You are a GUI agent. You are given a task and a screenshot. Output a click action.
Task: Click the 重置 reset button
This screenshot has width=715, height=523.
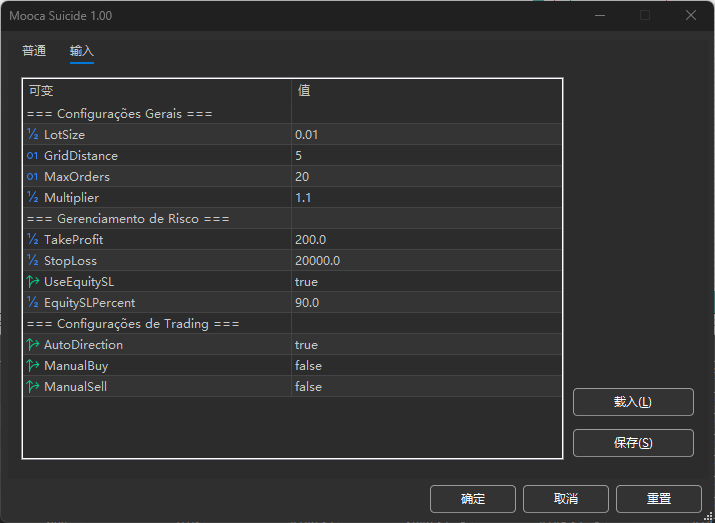coord(658,499)
